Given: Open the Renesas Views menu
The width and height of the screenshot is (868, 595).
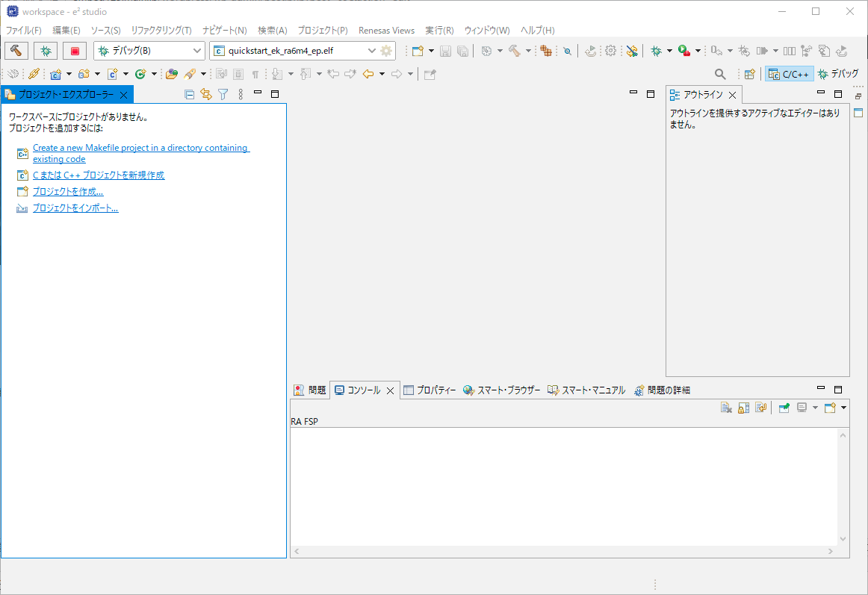Looking at the screenshot, I should tap(386, 31).
